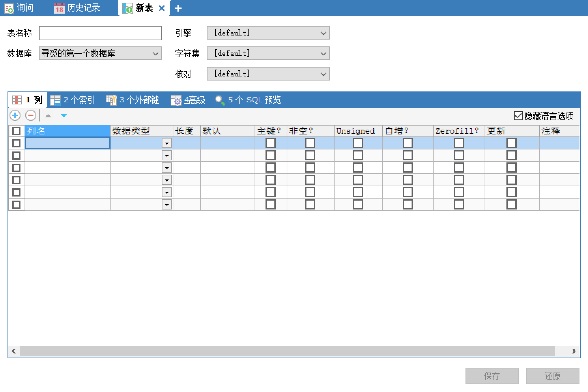This screenshot has height=392, width=588.
Task: Toggle 隐藏语言选项 checkbox
Action: pos(518,116)
